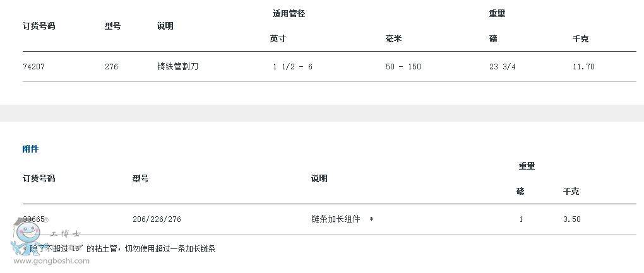Click model 206/226/276 in accessories table
The height and width of the screenshot is (273, 644).
157,219
